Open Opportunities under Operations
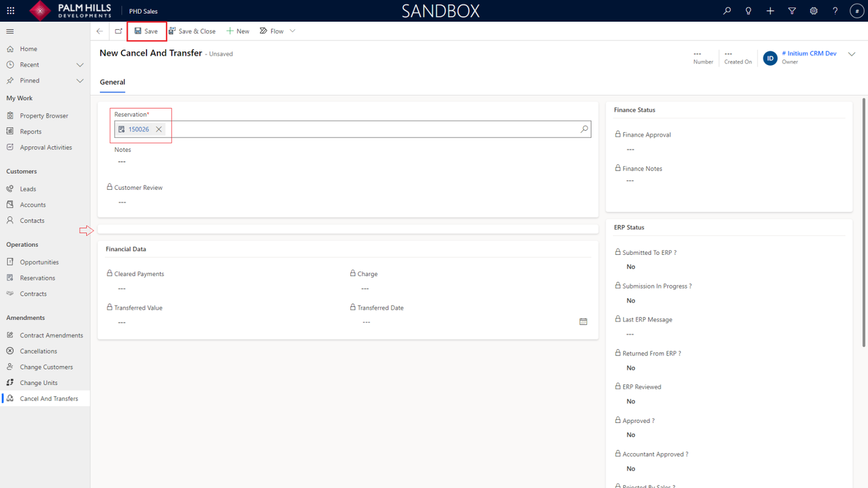868x488 pixels. pyautogui.click(x=45, y=262)
